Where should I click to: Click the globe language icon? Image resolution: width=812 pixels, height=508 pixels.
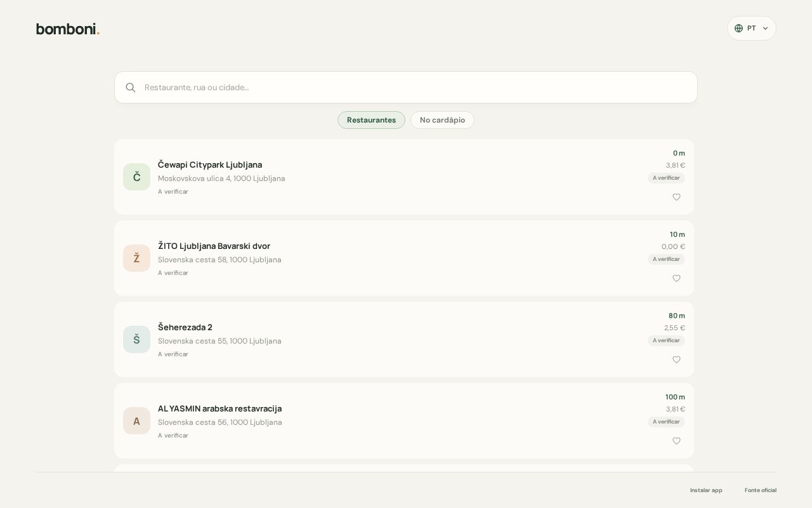coord(738,29)
